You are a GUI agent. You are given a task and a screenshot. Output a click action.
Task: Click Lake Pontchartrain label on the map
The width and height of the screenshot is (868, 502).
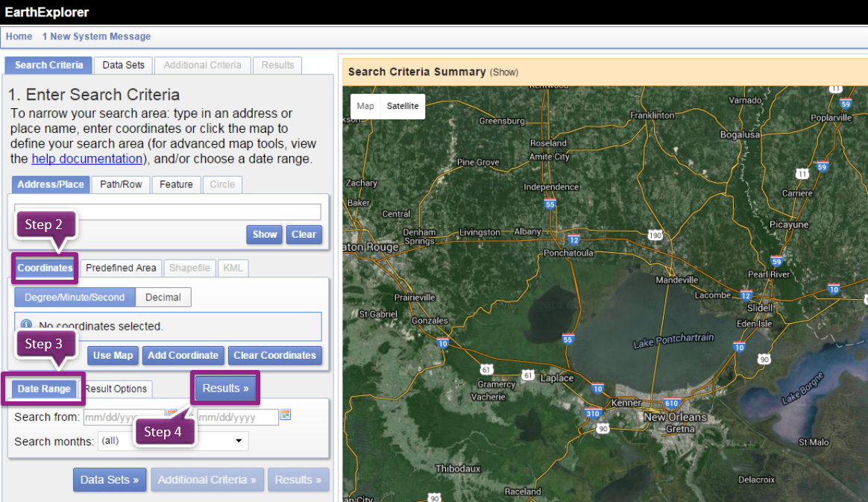coord(673,340)
